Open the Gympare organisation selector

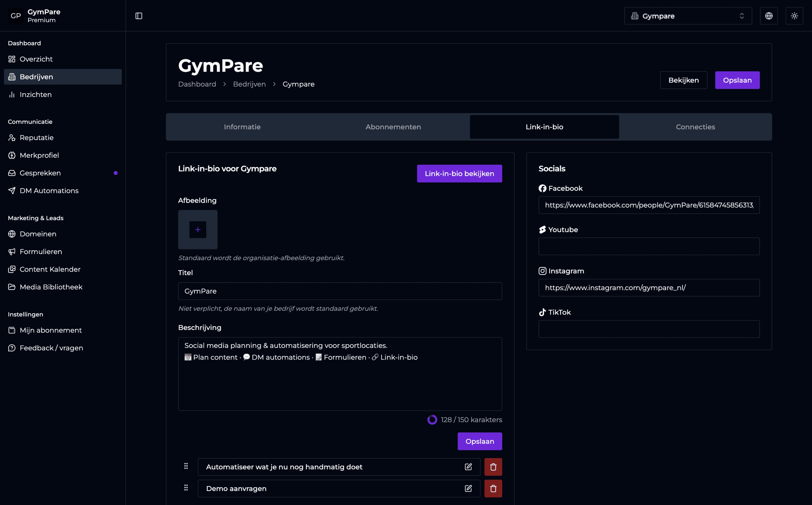tap(688, 16)
